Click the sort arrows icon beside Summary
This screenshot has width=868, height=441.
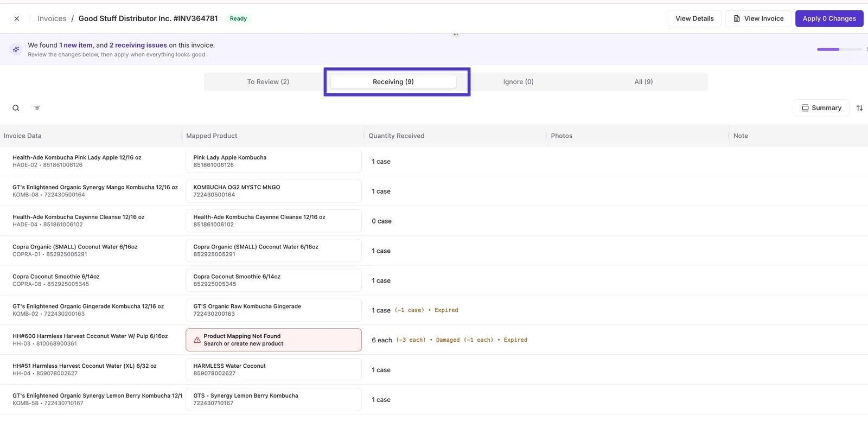(859, 108)
